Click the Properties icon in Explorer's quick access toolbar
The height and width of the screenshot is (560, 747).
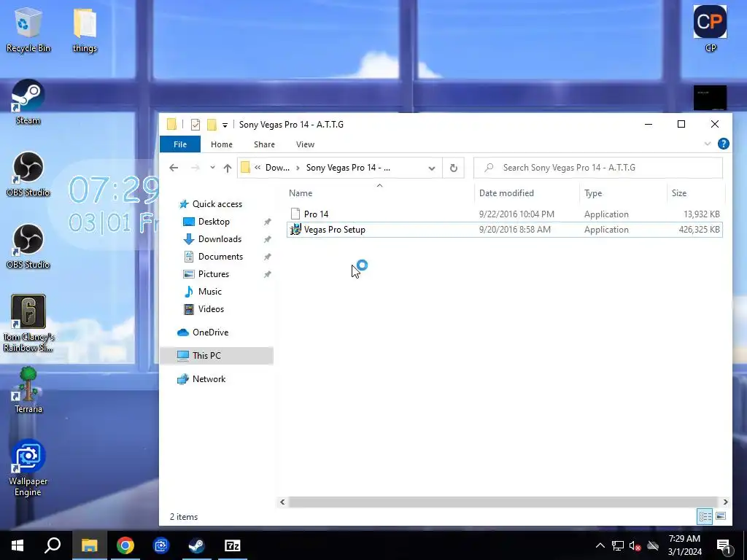click(196, 125)
